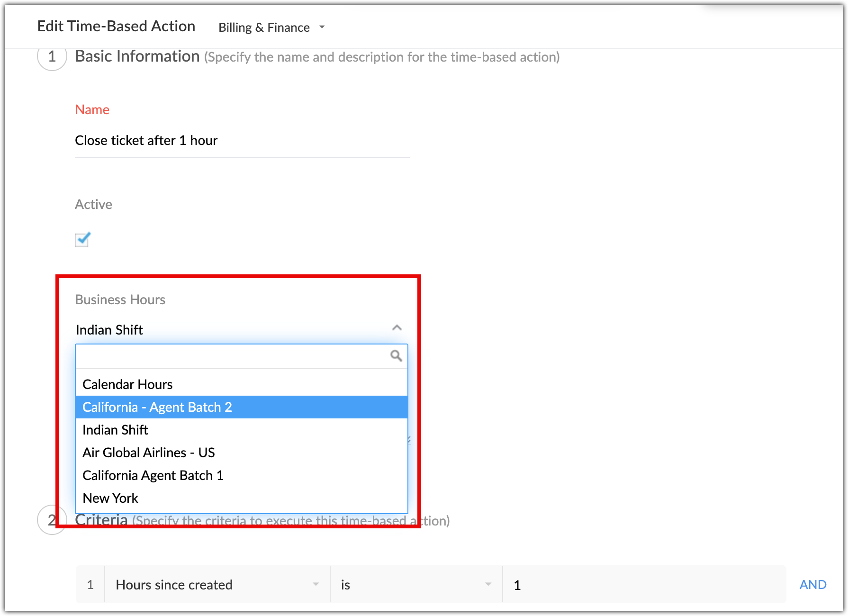Screen dimensions: 848x616
Task: Click the criteria row number 1
Action: click(x=90, y=585)
